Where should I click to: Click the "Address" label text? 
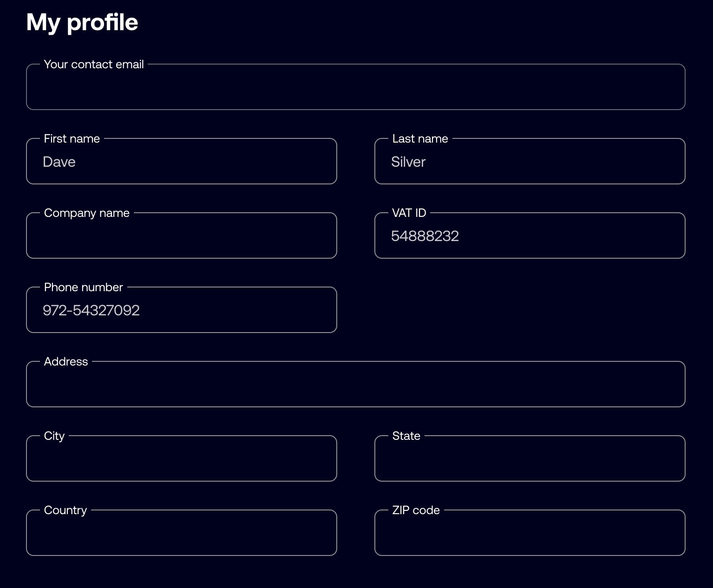66,361
